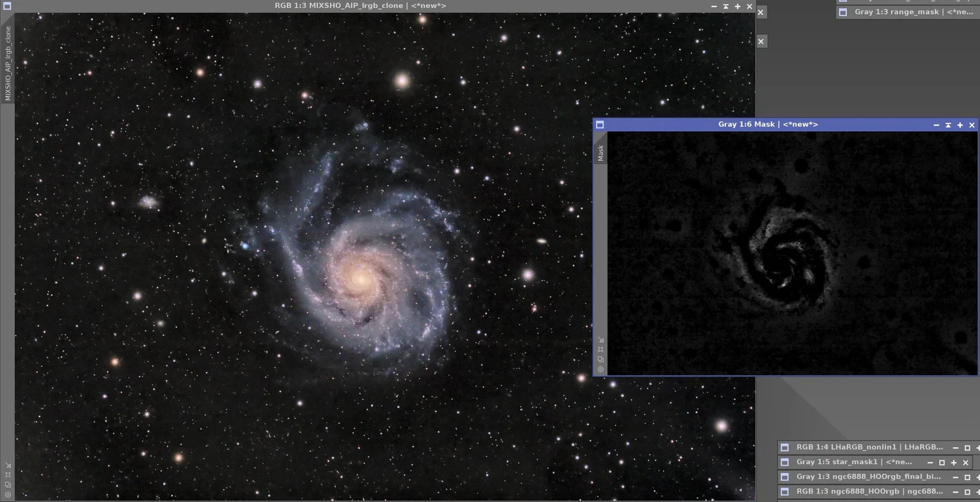Click the target circle icon in Mask window sidebar

click(600, 369)
